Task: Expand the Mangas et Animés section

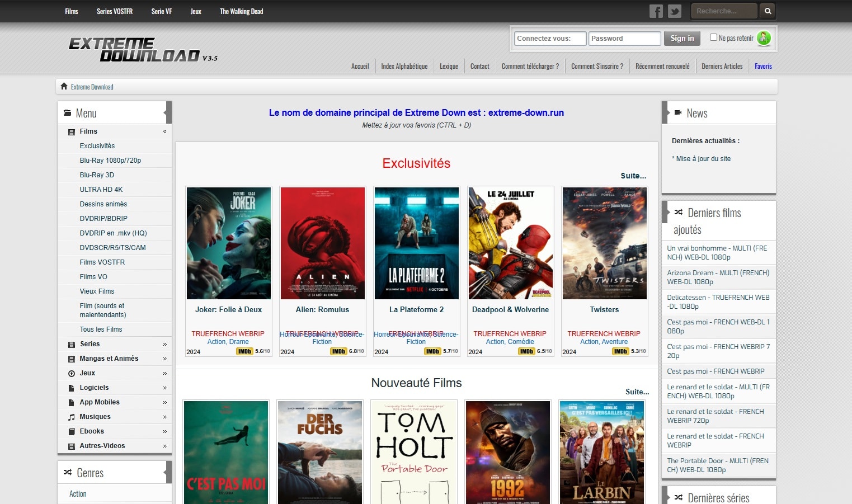Action: [165, 359]
